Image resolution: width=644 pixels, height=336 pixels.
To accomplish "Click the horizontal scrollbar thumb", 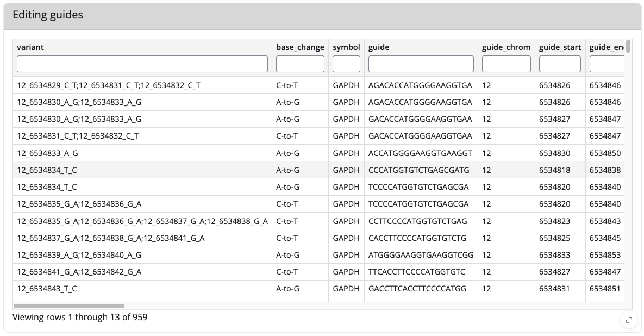I will pyautogui.click(x=69, y=306).
